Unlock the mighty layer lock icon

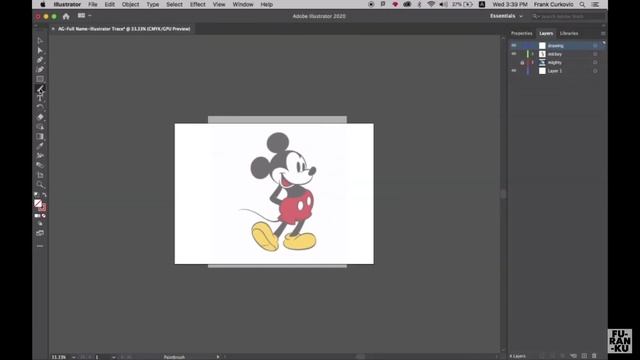[x=522, y=62]
